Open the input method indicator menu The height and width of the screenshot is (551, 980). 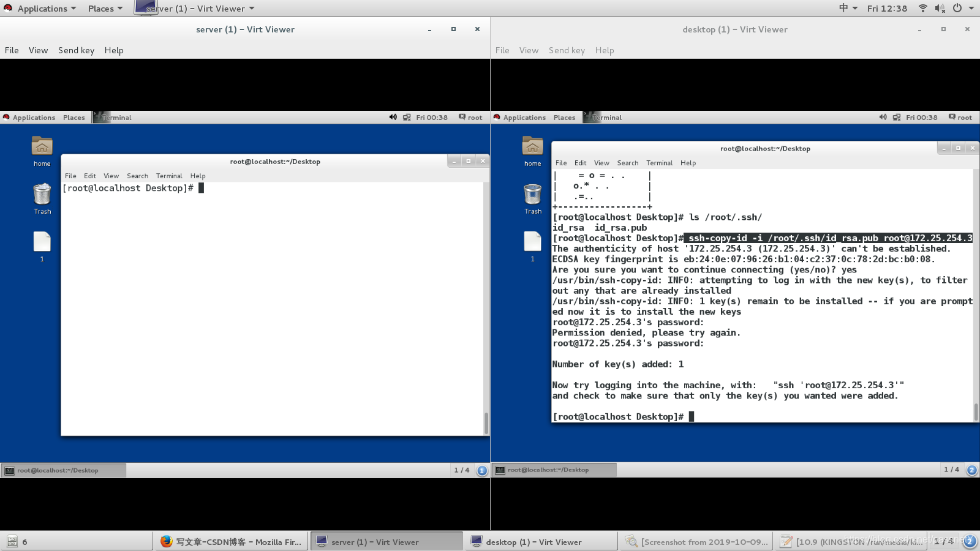click(x=848, y=8)
